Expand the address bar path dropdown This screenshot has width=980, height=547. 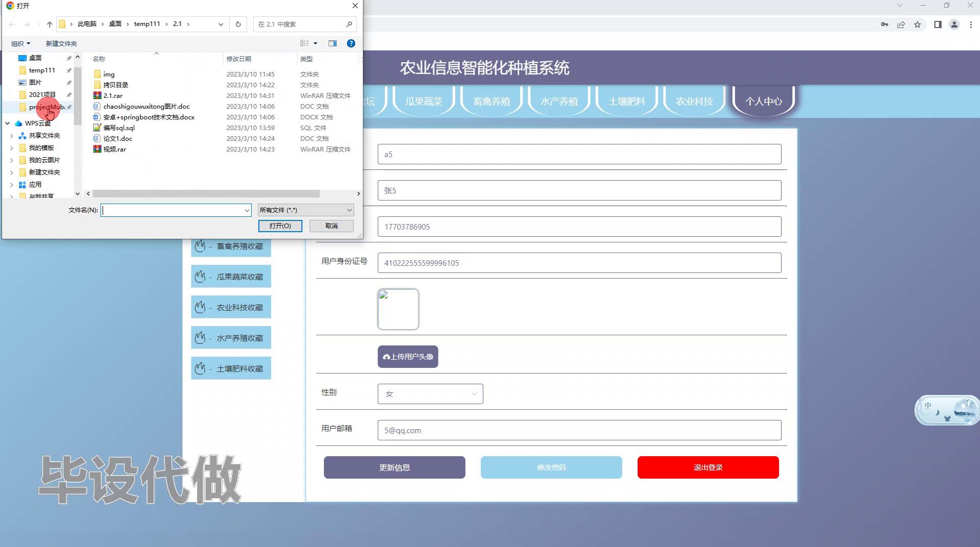220,24
